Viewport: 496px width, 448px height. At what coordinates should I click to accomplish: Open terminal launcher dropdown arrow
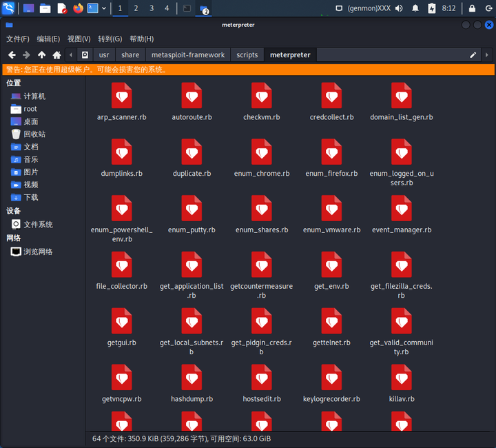click(104, 8)
